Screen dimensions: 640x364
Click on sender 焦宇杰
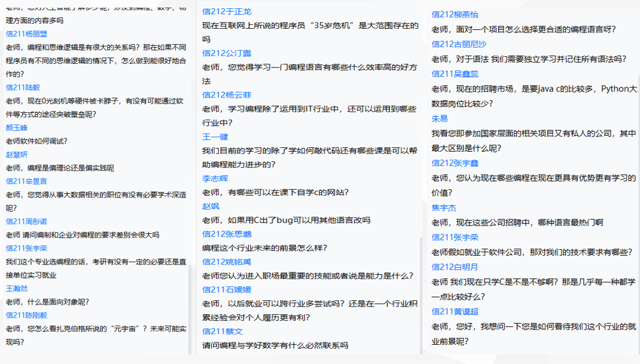443,208
